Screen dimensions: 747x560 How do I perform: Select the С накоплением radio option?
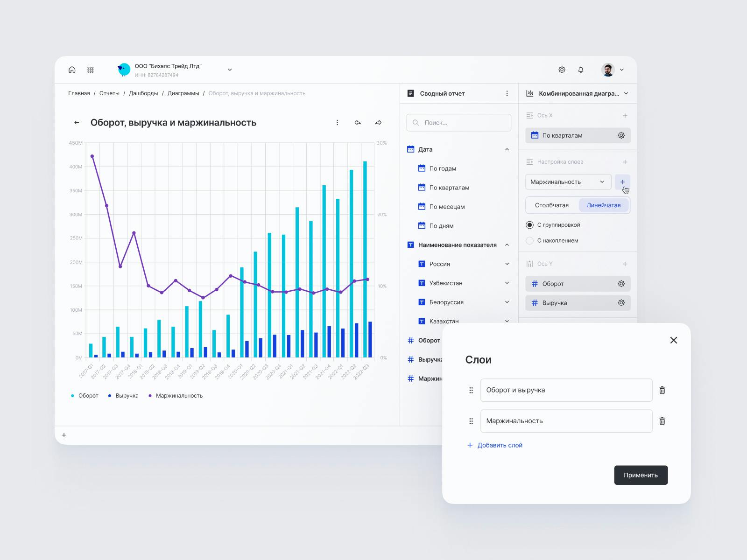click(529, 241)
